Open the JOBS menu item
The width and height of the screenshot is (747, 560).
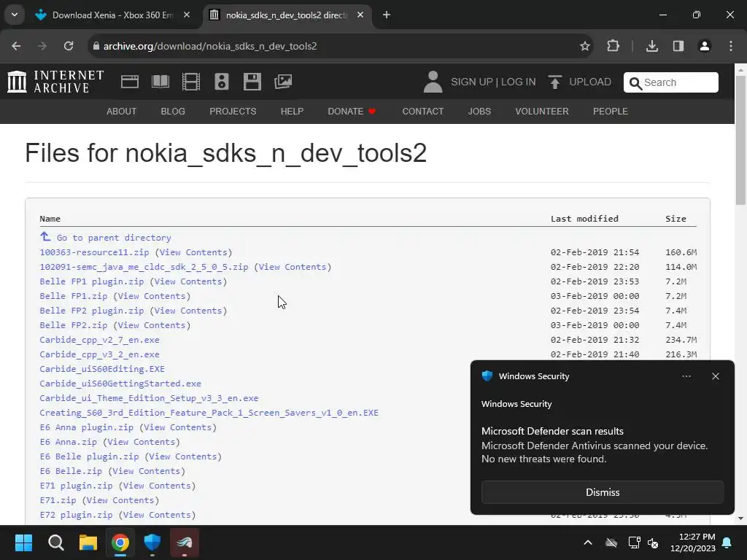coord(479,112)
